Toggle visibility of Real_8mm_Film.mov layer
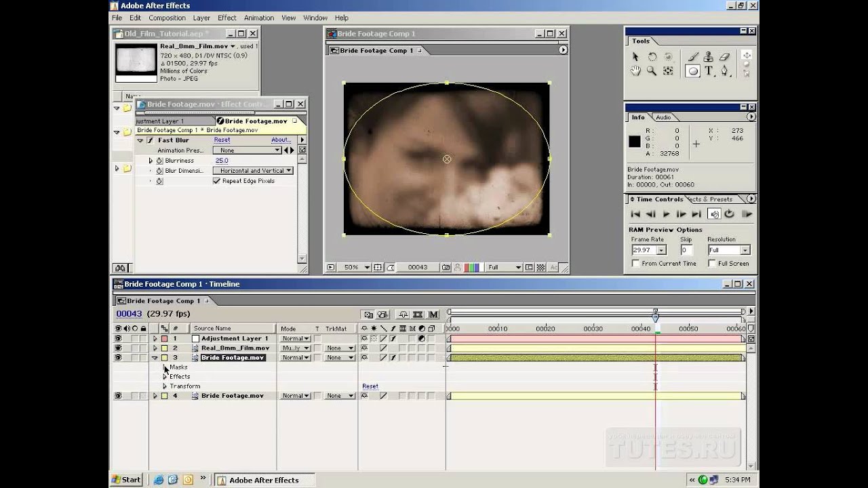 pyautogui.click(x=118, y=348)
